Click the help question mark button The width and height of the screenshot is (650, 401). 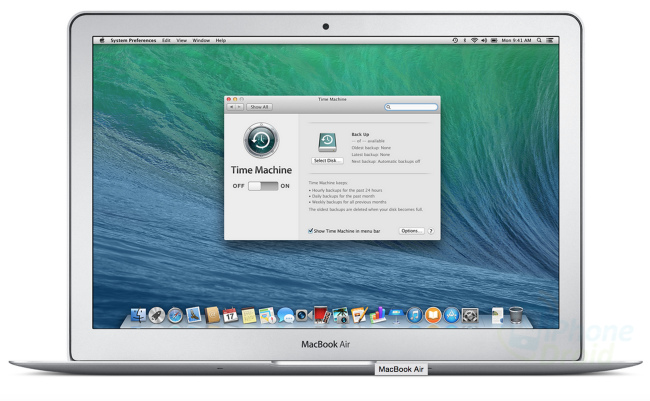[431, 230]
